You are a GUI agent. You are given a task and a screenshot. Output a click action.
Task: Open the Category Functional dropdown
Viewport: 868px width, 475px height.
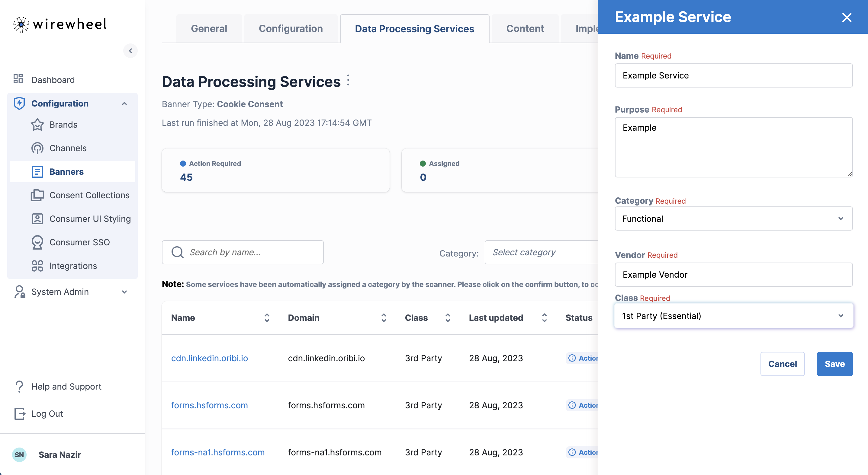[x=733, y=219]
